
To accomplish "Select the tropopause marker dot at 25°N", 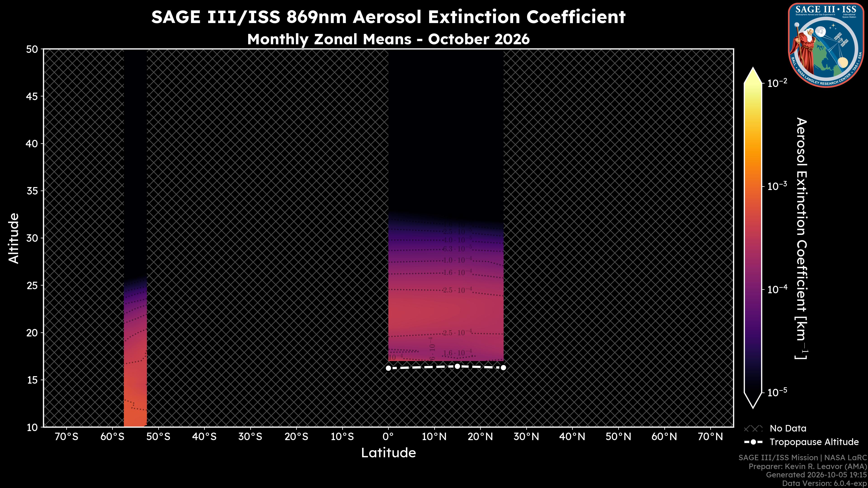I will [x=503, y=367].
